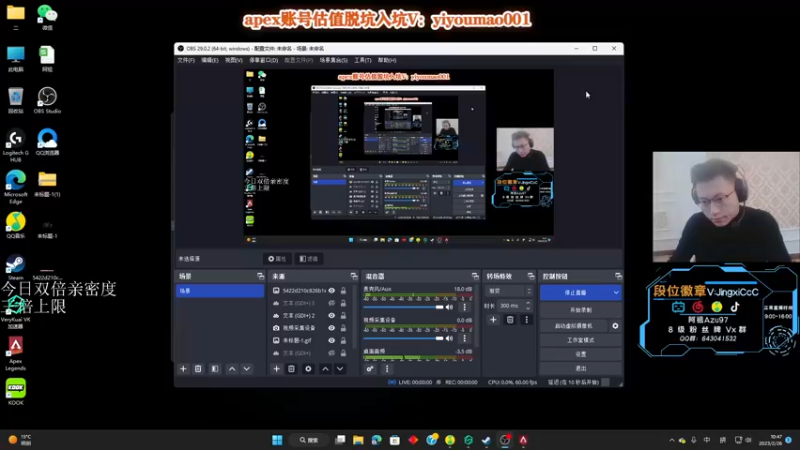Show the 文本 (GDI+) 3 source via eye icon
The image size is (800, 450).
point(332,303)
